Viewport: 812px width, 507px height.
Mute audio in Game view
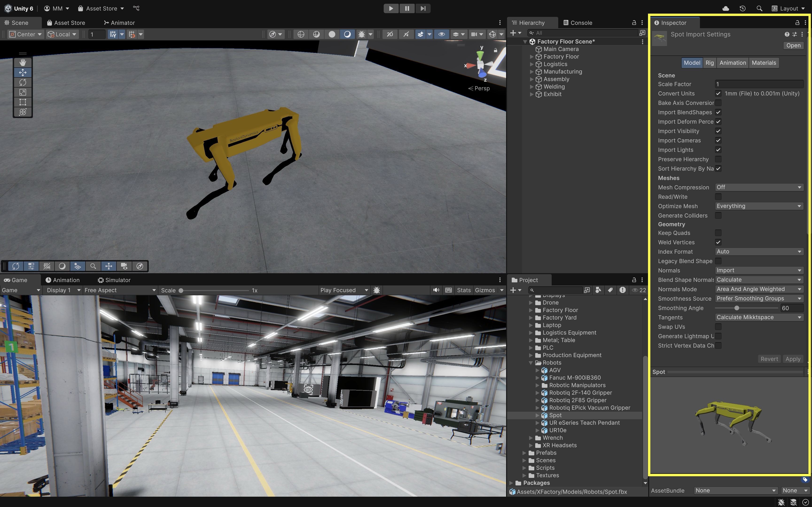[x=436, y=290]
